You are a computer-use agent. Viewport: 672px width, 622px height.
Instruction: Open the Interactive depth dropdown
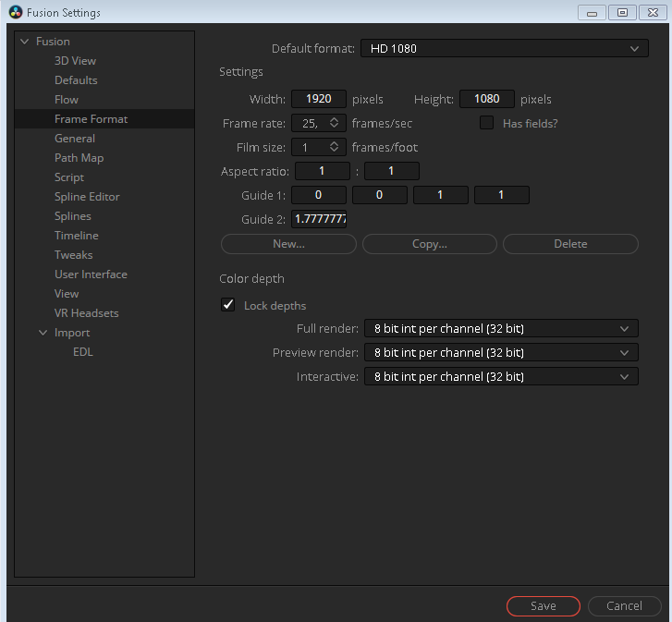[500, 376]
